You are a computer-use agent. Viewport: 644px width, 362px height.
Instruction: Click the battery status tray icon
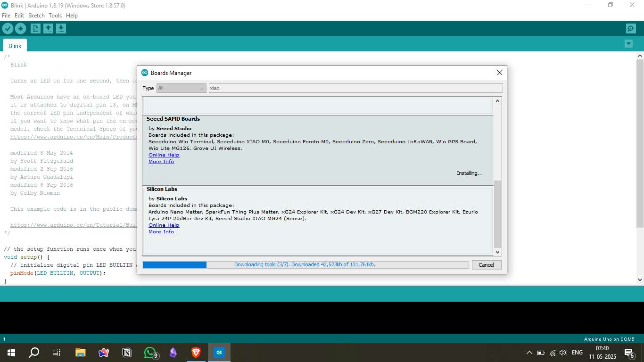coord(541,353)
